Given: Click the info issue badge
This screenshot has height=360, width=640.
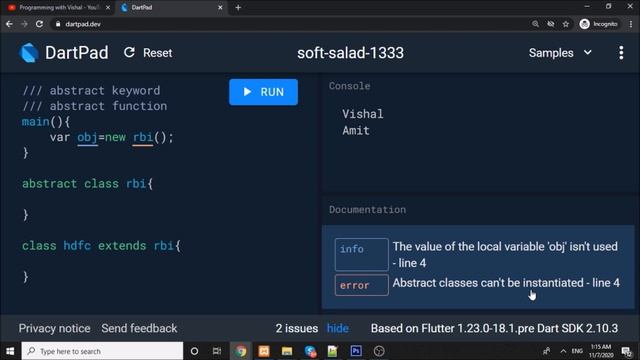Looking at the screenshot, I should (361, 254).
